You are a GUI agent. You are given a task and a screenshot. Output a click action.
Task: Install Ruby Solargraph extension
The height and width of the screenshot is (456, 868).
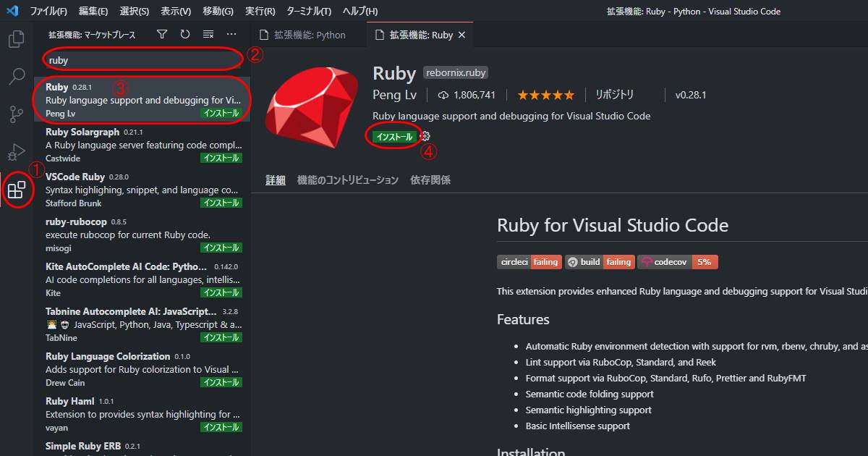pyautogui.click(x=221, y=158)
